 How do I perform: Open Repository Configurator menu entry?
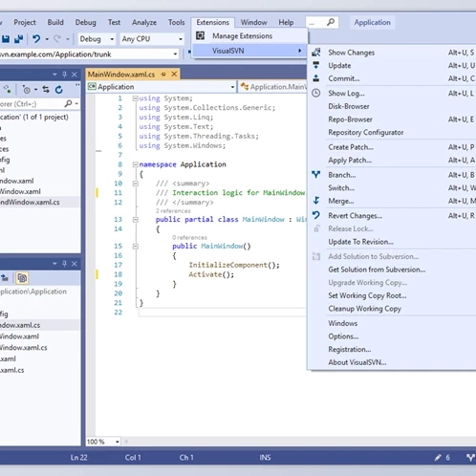tap(366, 132)
